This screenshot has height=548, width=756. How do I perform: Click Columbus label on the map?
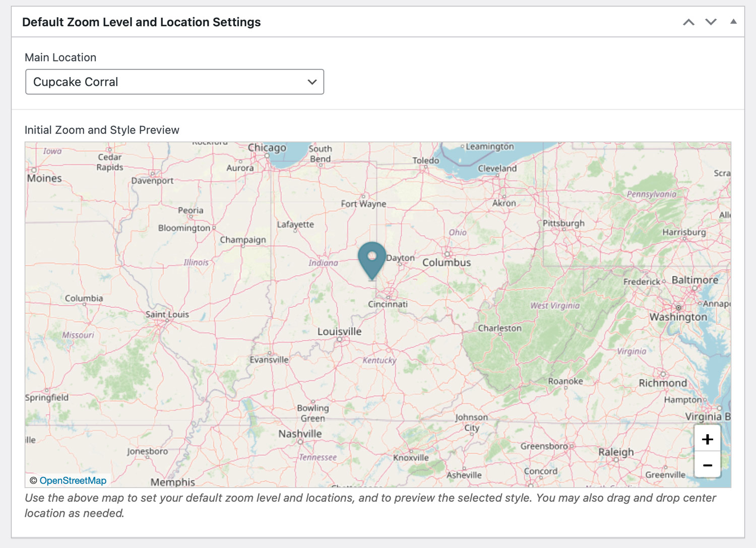(x=447, y=262)
